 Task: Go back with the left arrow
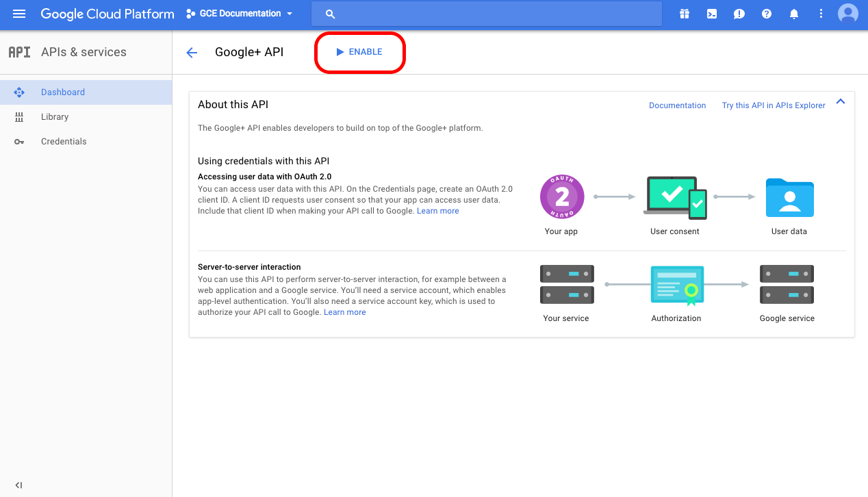192,53
